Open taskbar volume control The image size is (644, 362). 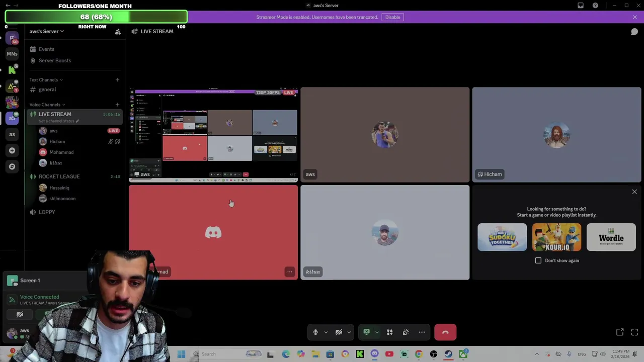point(603,354)
